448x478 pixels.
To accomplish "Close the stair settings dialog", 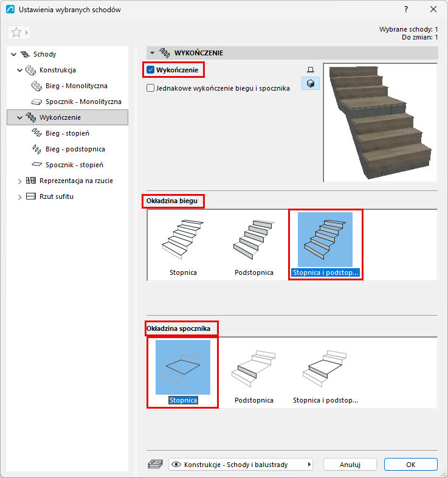I will (433, 10).
